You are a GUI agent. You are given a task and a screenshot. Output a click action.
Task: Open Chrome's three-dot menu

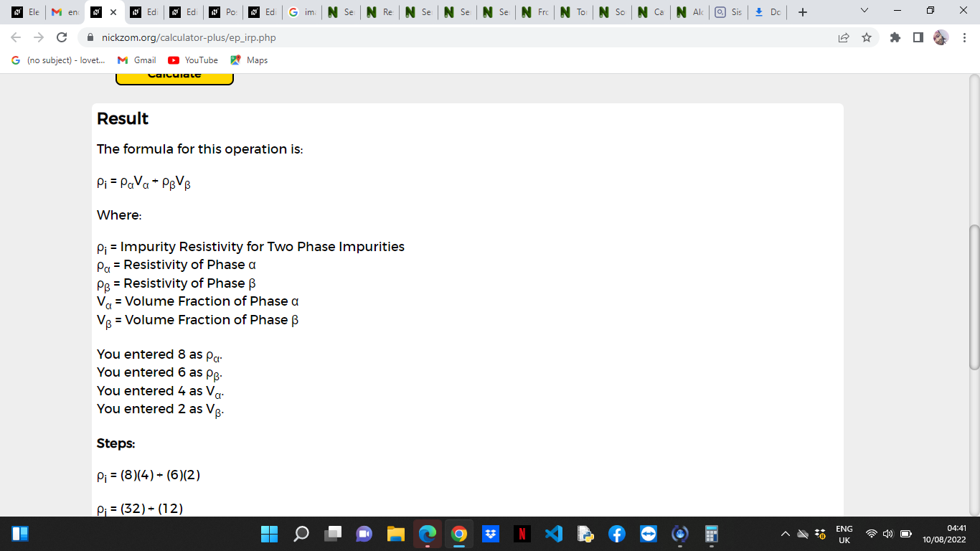pos(964,37)
